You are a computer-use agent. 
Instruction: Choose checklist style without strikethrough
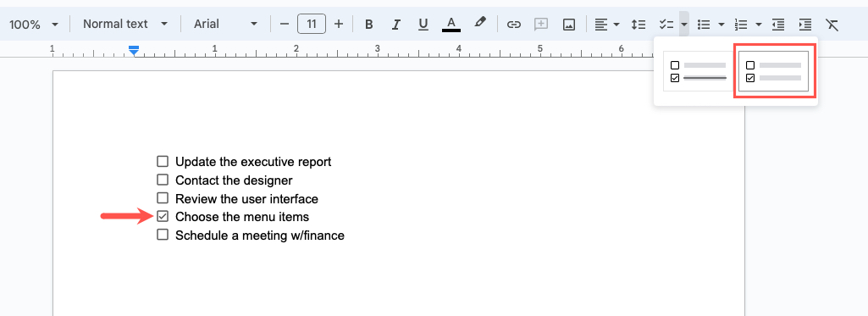[x=774, y=71]
